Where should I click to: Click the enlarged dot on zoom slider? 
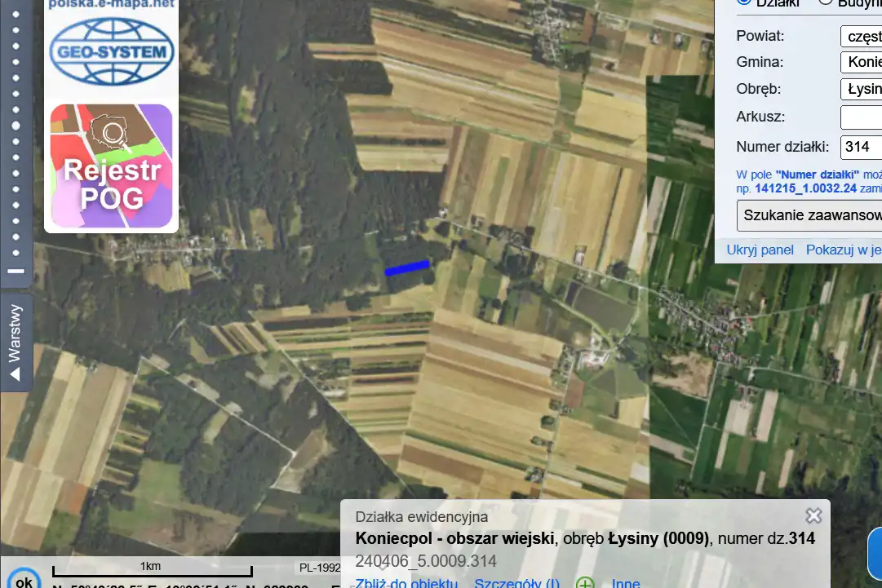(x=16, y=126)
